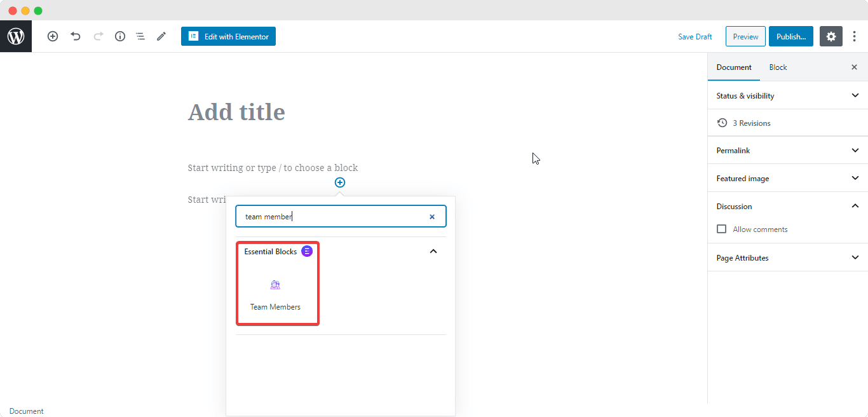868x417 pixels.
Task: Undo the last change
Action: [x=76, y=36]
